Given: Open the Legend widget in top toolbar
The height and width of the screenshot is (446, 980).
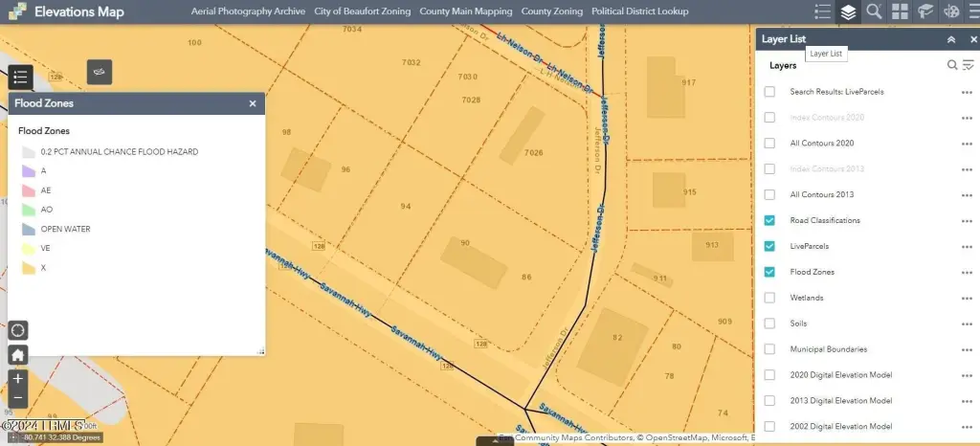Looking at the screenshot, I should (822, 11).
